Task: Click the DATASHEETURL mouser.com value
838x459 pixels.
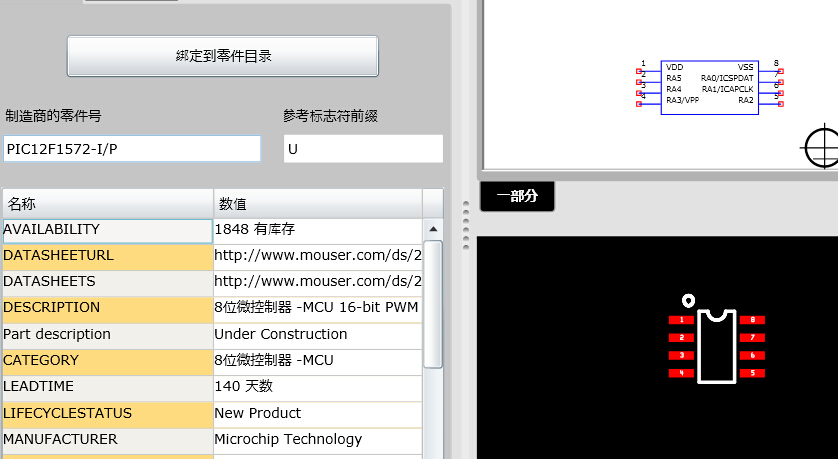Action: [x=318, y=257]
